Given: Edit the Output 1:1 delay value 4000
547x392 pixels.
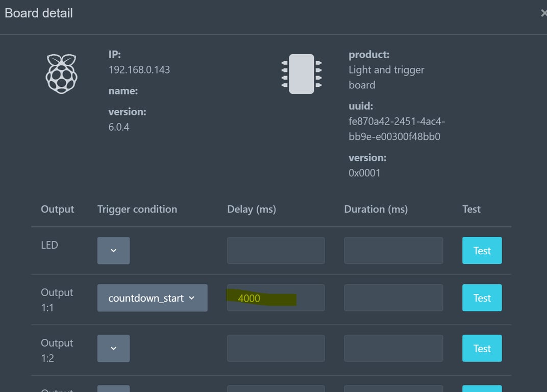Looking at the screenshot, I should (276, 298).
